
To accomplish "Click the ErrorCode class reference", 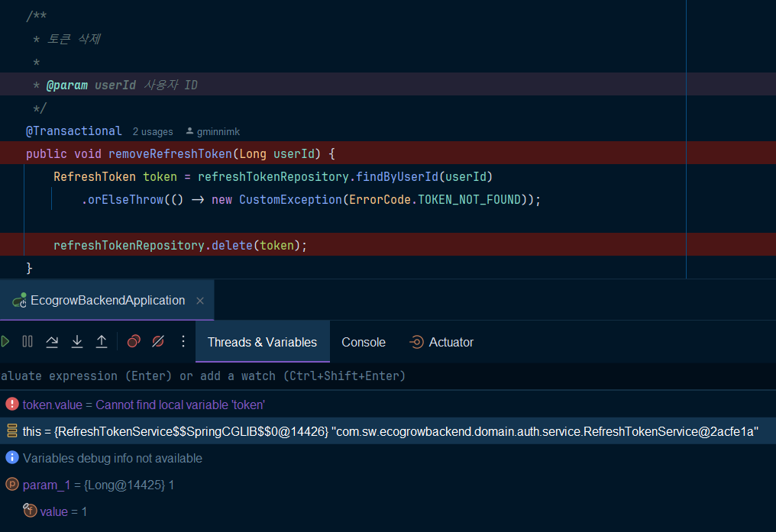I will tap(380, 200).
